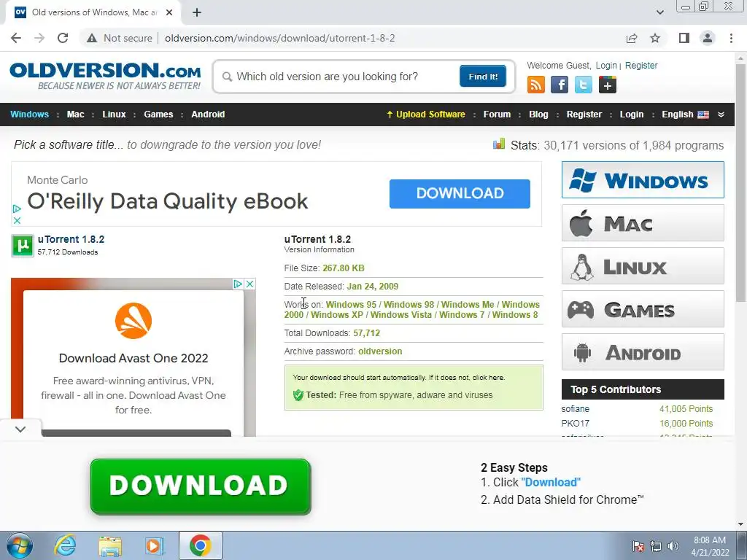
Task: Open contributor sofiane's profile
Action: pyautogui.click(x=575, y=409)
